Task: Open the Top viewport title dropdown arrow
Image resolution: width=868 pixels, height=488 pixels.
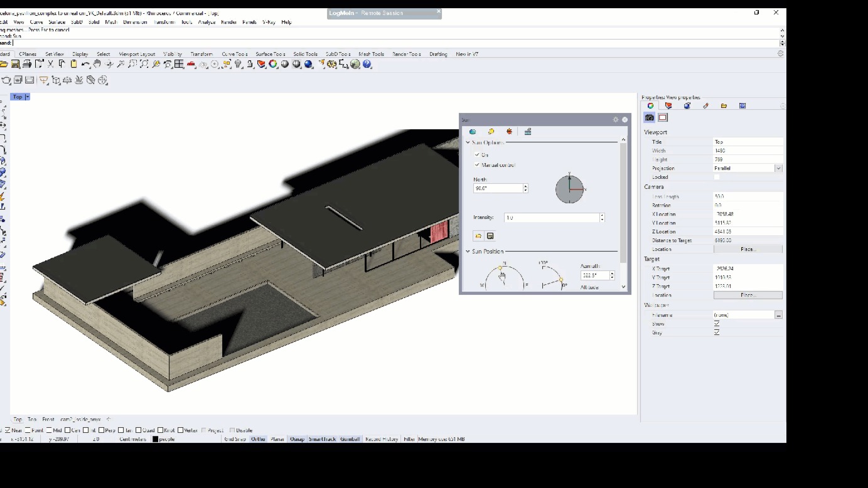Action: pyautogui.click(x=27, y=97)
